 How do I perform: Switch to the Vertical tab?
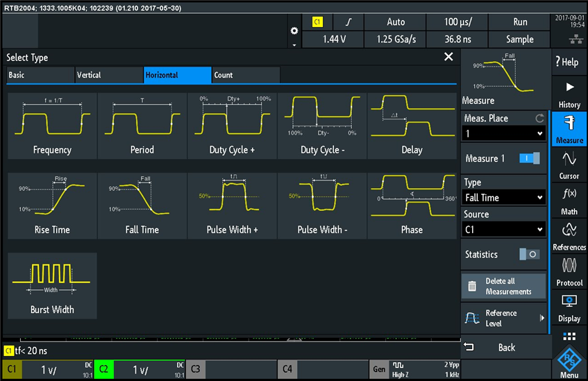[108, 75]
